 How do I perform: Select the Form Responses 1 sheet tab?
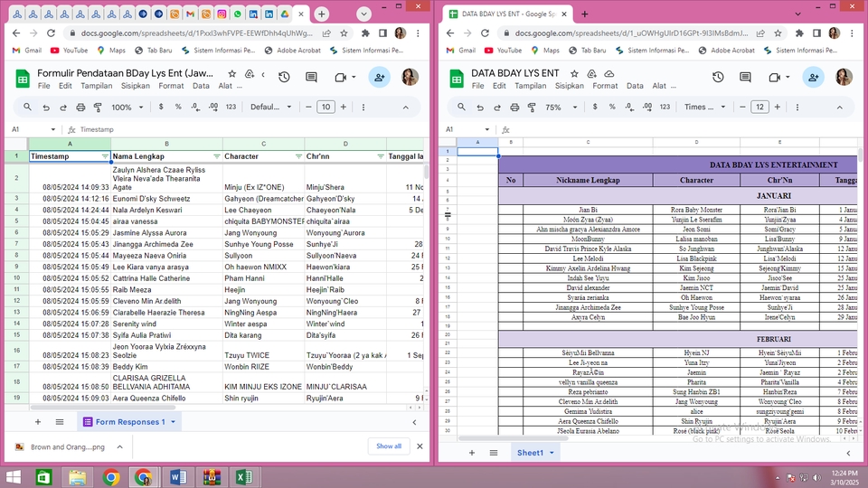pyautogui.click(x=130, y=422)
